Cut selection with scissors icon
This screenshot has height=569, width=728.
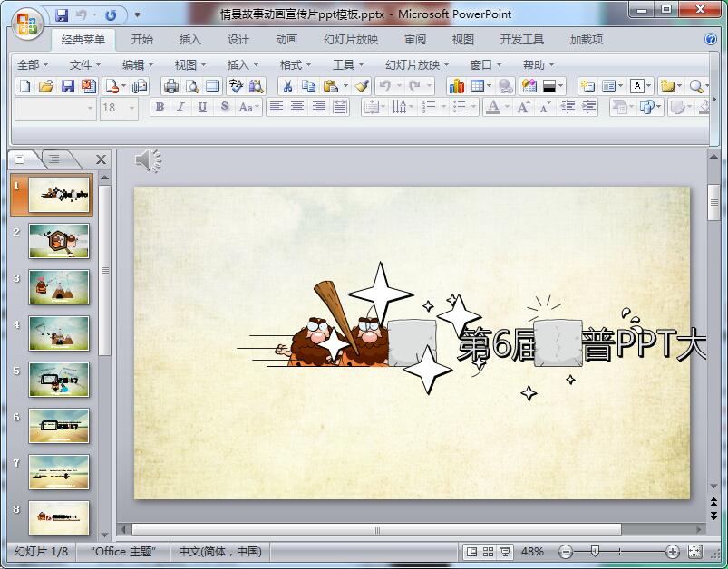point(287,86)
